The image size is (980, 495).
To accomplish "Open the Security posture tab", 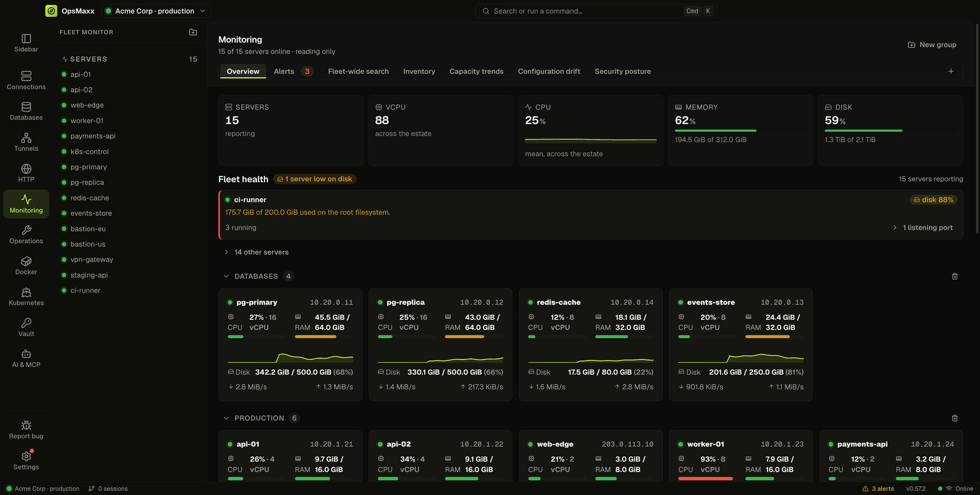I will pyautogui.click(x=623, y=71).
